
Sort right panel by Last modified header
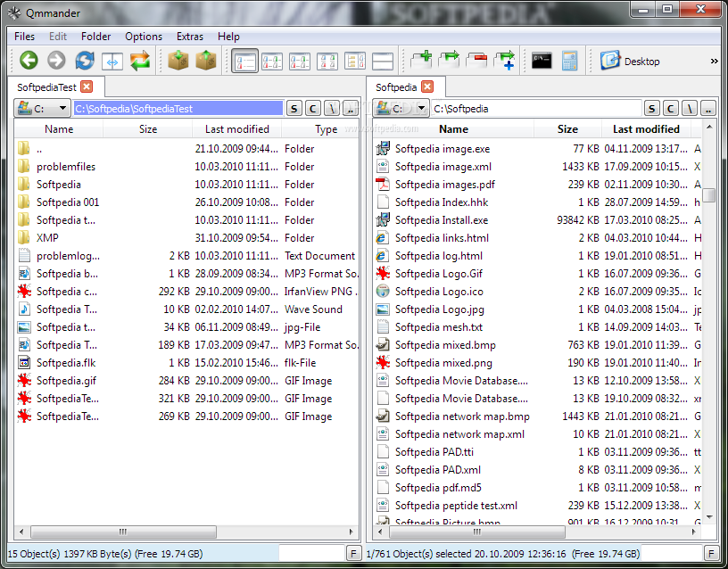(646, 129)
